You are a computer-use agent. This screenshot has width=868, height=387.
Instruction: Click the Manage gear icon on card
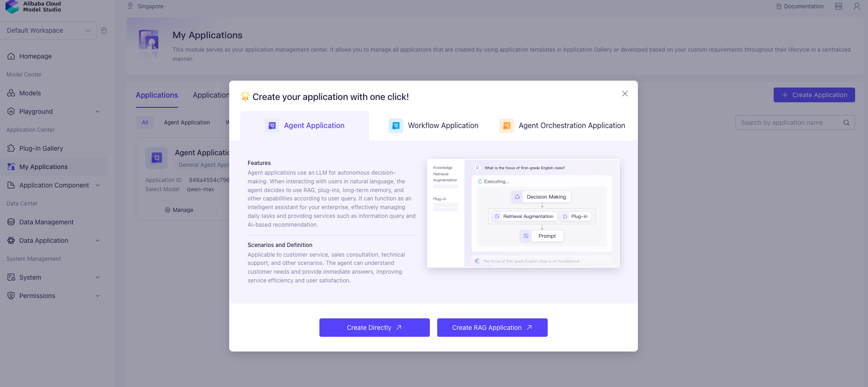[x=168, y=210]
